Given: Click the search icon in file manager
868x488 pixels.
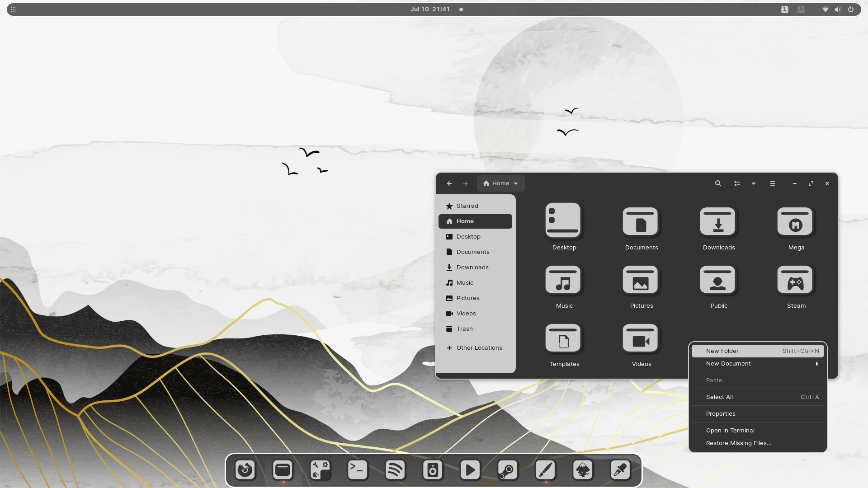Looking at the screenshot, I should tap(718, 183).
